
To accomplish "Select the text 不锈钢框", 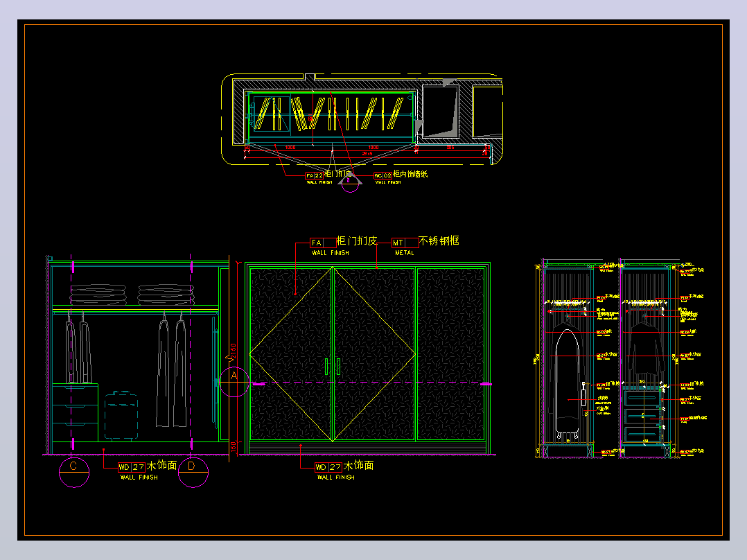I will (439, 240).
